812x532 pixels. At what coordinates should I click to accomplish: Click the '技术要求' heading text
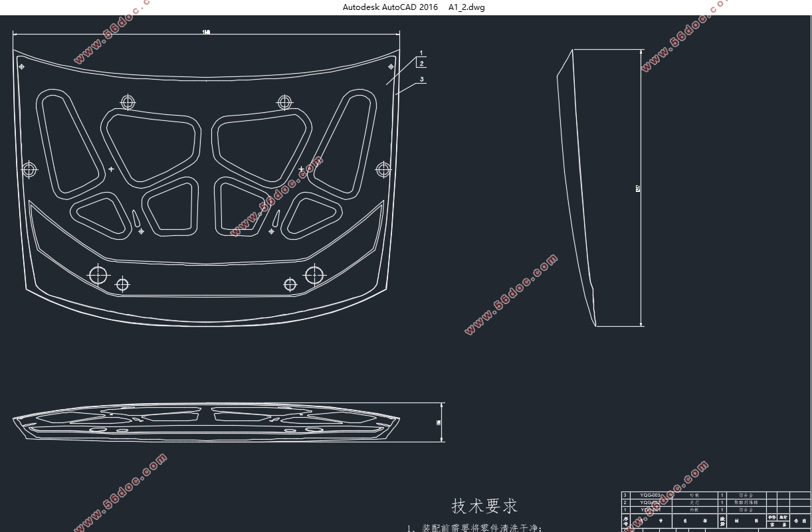pyautogui.click(x=485, y=506)
